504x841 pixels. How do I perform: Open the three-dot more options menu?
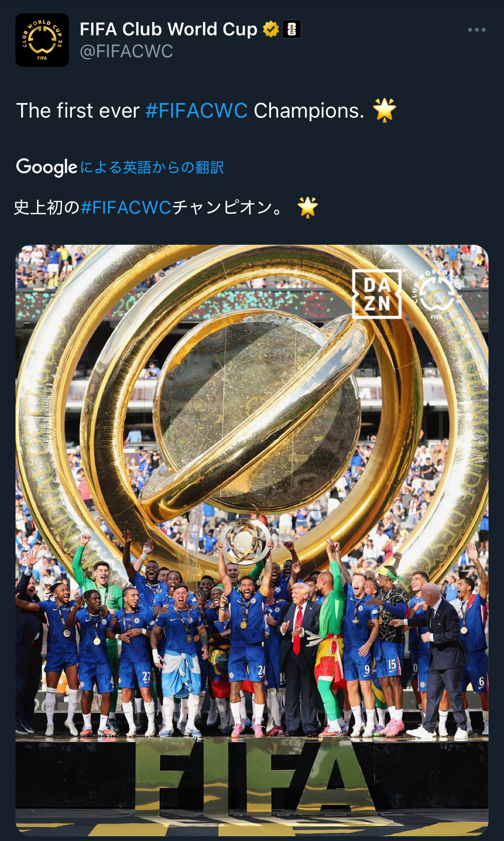tap(476, 30)
